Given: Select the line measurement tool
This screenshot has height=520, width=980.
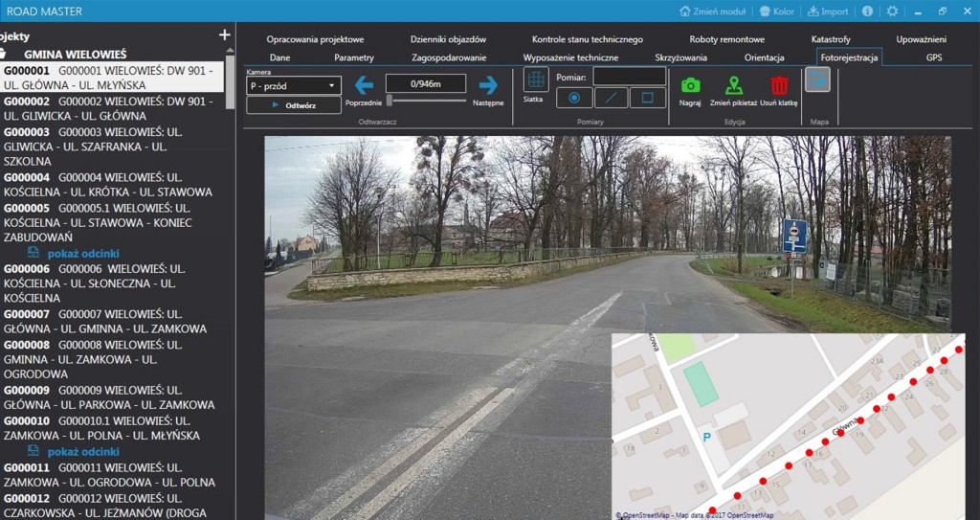Looking at the screenshot, I should pos(611,99).
